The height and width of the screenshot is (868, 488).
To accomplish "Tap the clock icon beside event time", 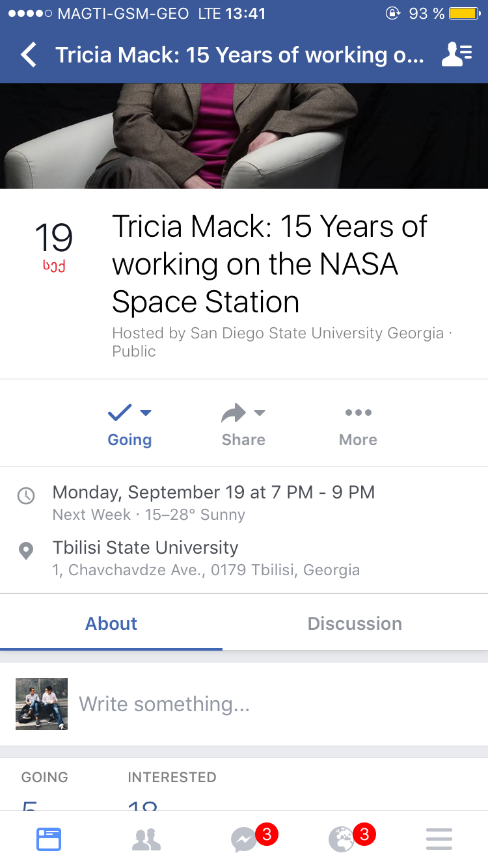I will [26, 496].
